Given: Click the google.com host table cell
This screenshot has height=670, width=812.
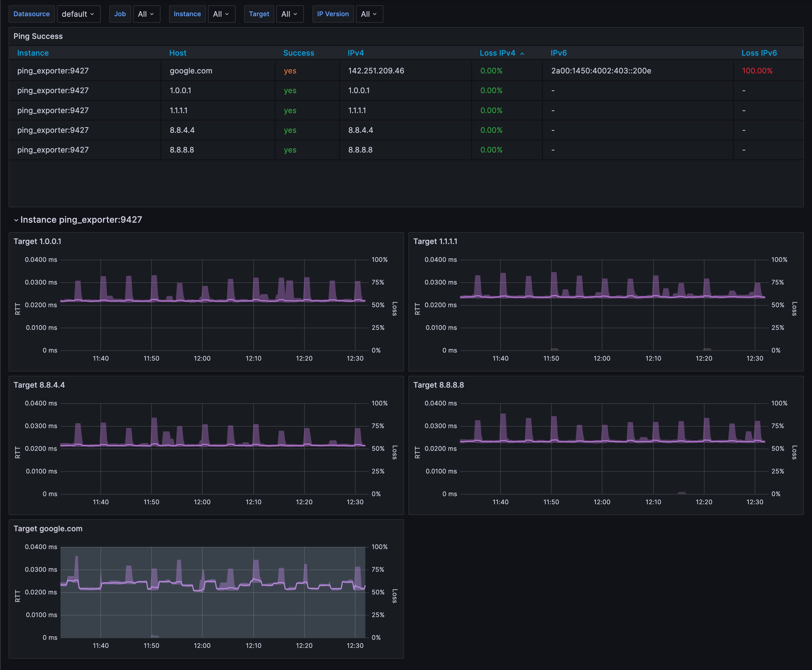Looking at the screenshot, I should [191, 71].
